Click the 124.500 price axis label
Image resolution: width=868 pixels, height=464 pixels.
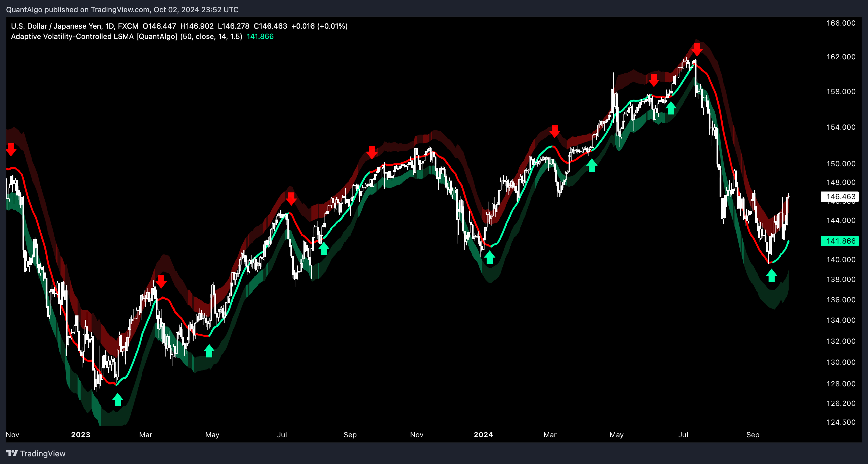pos(841,422)
